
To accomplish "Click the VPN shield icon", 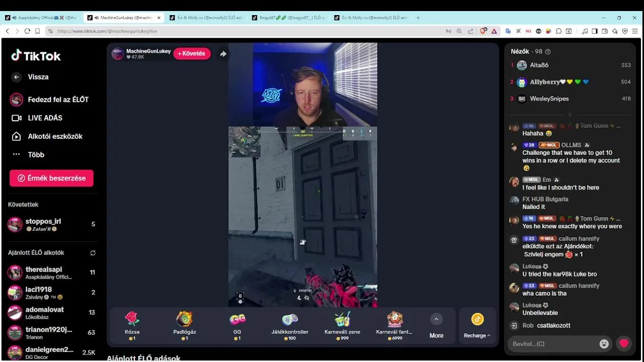I will 625,31.
